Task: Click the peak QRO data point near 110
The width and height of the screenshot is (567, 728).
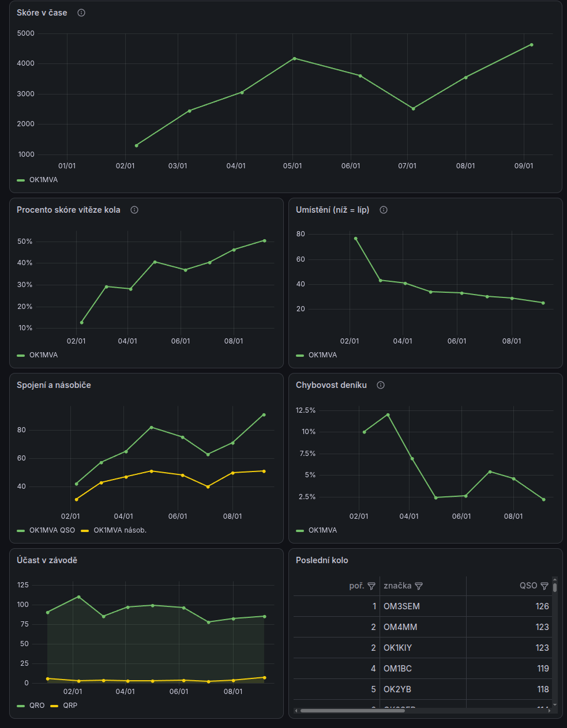Action: [x=78, y=597]
